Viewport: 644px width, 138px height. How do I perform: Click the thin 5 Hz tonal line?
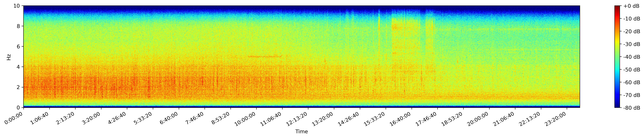coord(264,57)
